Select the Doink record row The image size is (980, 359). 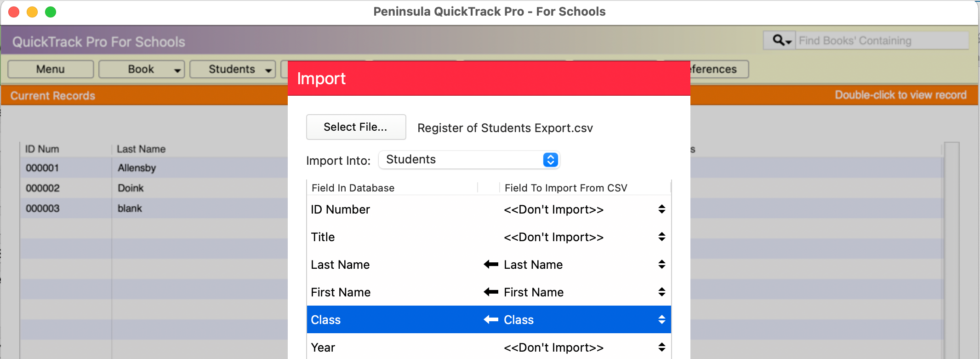[x=154, y=188]
